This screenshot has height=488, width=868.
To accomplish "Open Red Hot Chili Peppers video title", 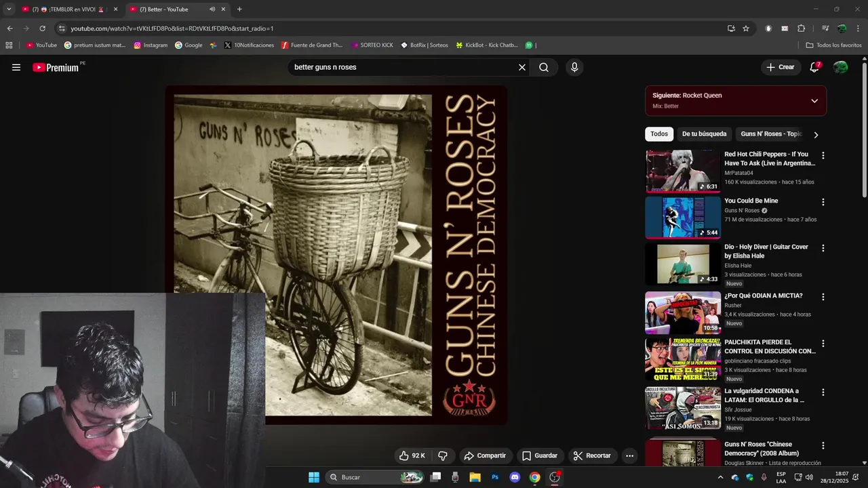I will 770,159.
